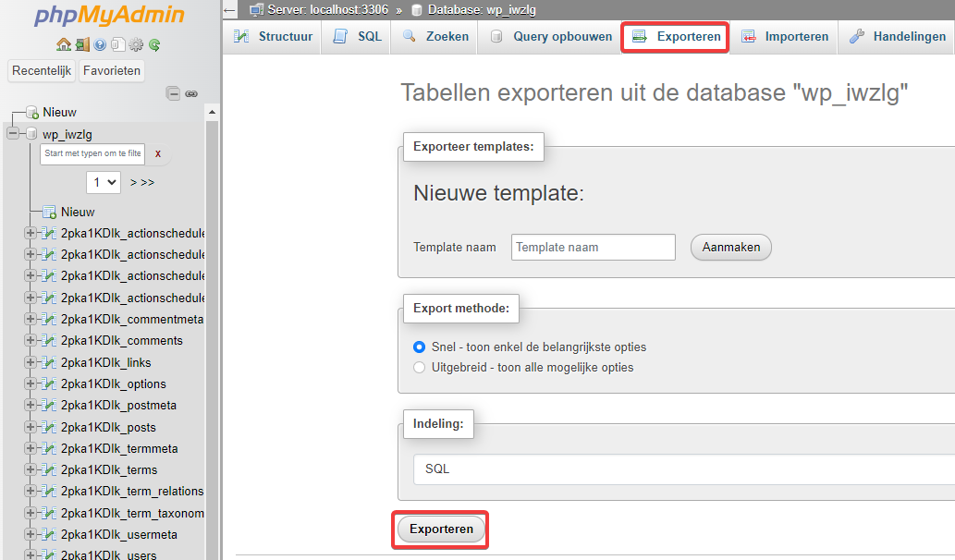Click the log out door icon
The image size is (955, 560).
(x=81, y=45)
